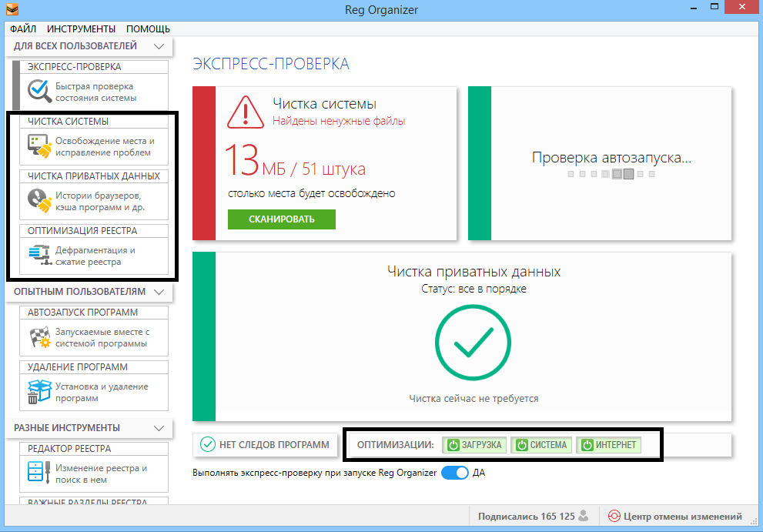Collapse the ОПЫТНЫМ ПОЛЬЗОВАТЕЛЯМ section
The height and width of the screenshot is (532, 763).
(x=159, y=292)
